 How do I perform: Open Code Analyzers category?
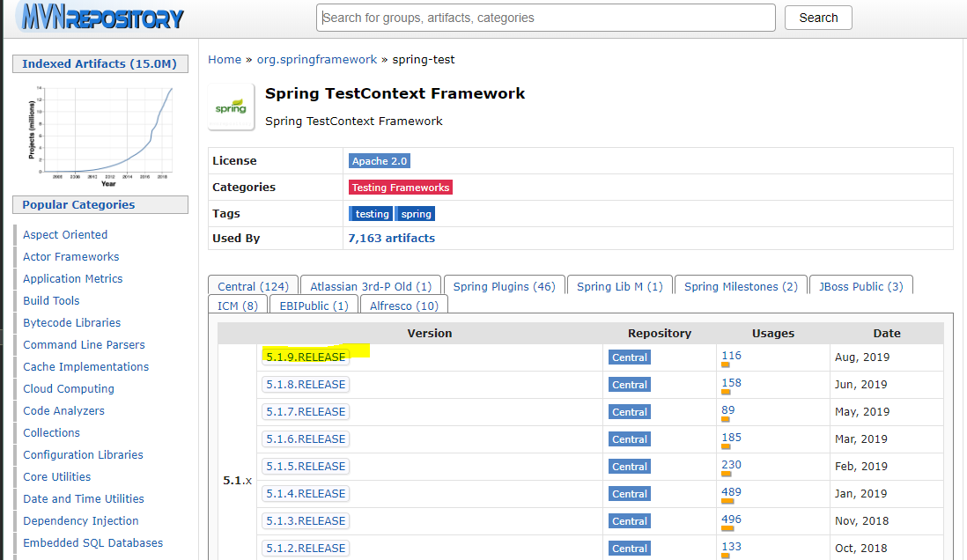63,410
